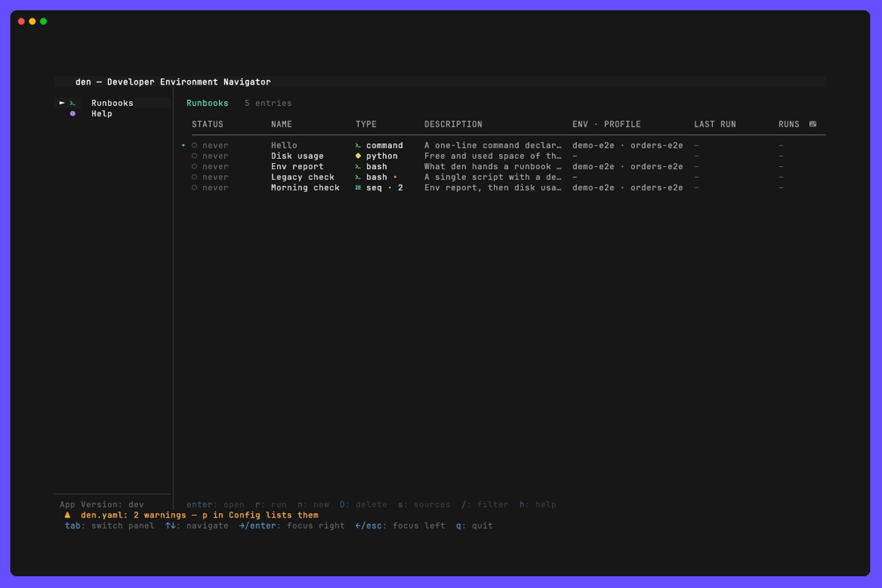The width and height of the screenshot is (882, 588).
Task: Click the NAME column header
Action: pyautogui.click(x=282, y=124)
